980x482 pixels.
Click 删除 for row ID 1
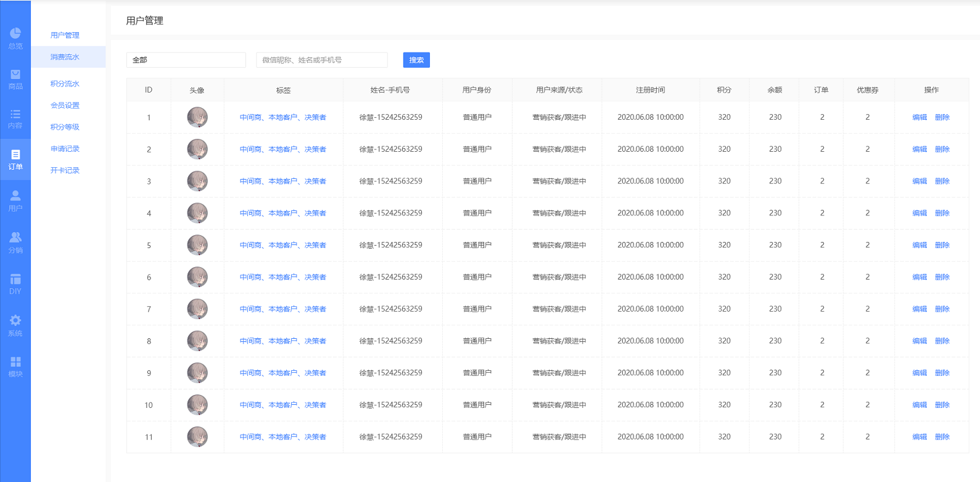point(942,117)
